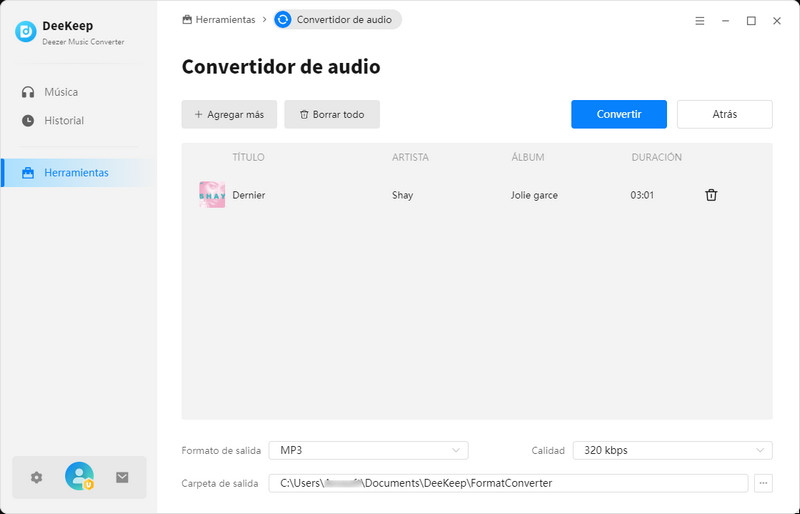This screenshot has width=800, height=514.
Task: Click the duration 03:01
Action: click(x=642, y=195)
